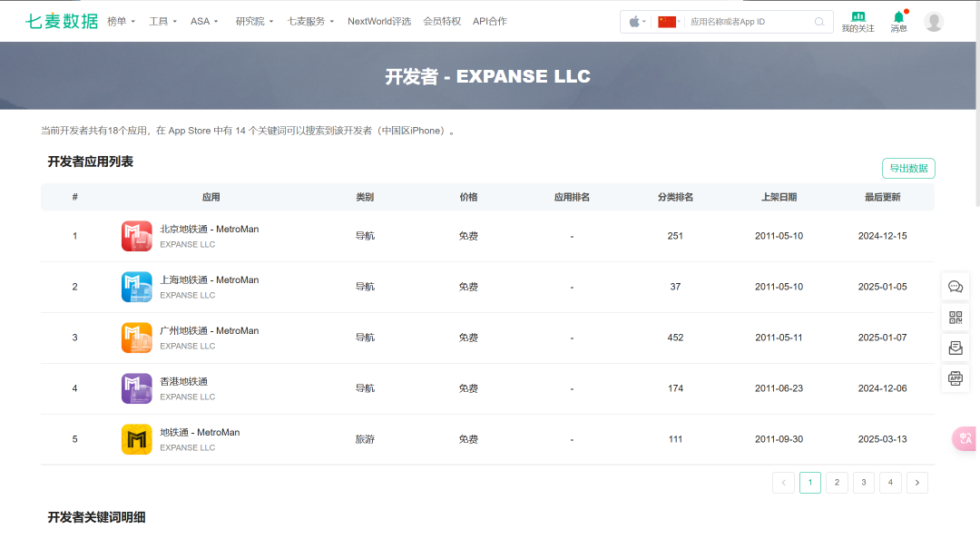Click last update date 2024-12-15
Viewport: 980px width, 539px height.
pos(883,236)
